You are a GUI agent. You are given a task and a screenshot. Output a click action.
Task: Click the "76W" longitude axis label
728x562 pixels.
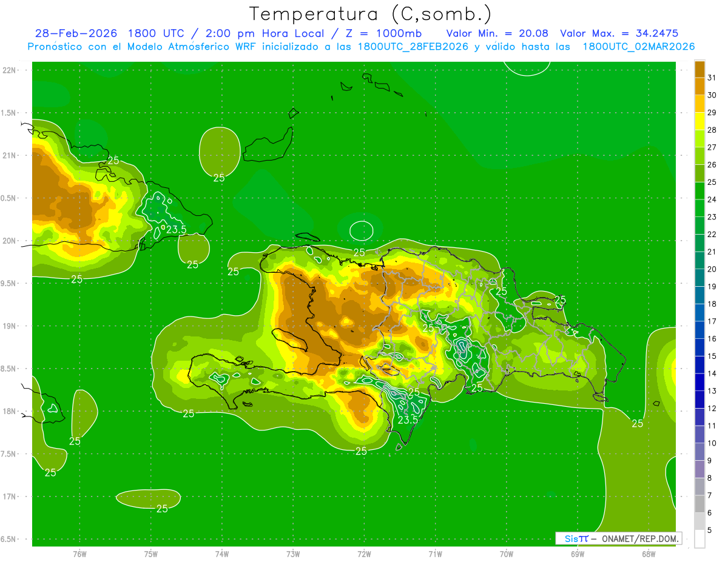79,554
